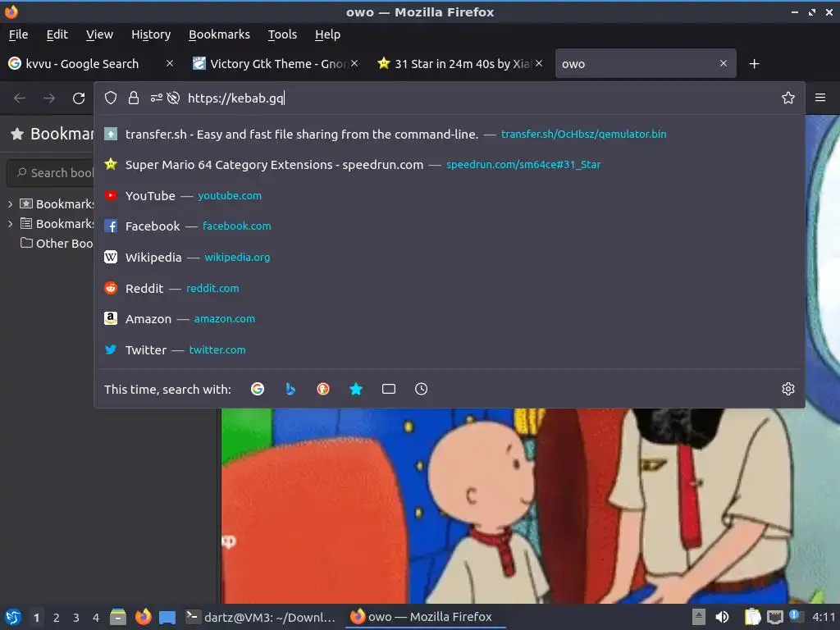840x630 pixels.
Task: Search this time with Google
Action: click(257, 389)
